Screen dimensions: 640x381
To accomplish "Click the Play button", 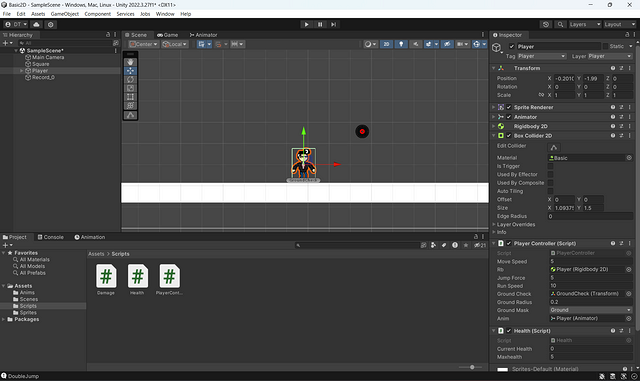I will pos(307,25).
